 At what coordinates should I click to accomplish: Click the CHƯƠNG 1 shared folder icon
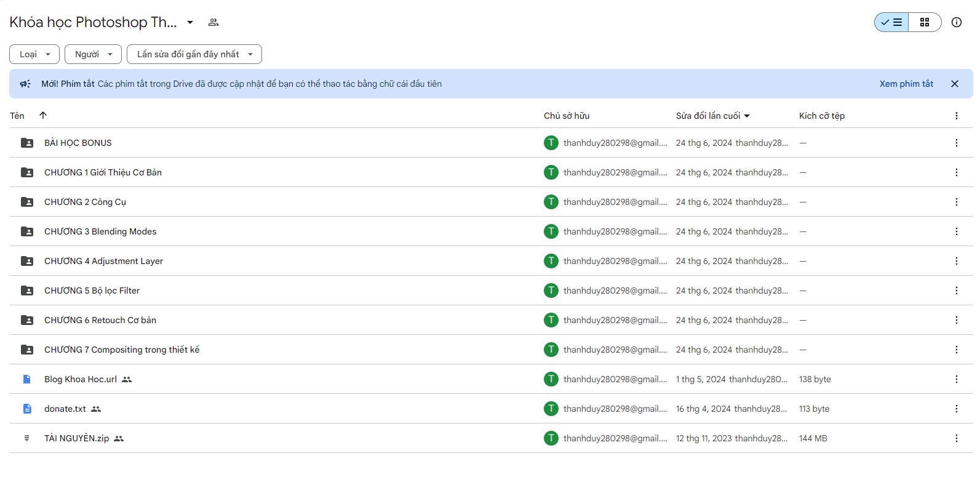click(27, 172)
